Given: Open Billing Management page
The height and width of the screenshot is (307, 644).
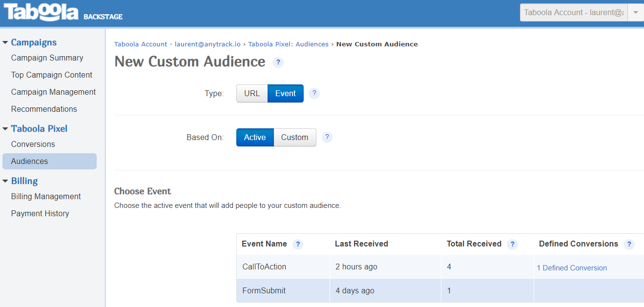Looking at the screenshot, I should tap(46, 196).
